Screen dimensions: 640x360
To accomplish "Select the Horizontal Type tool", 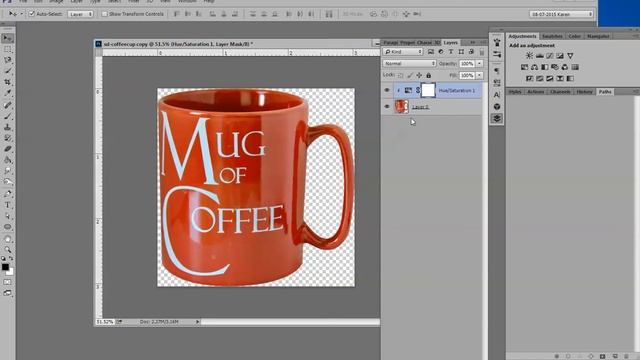I will (7, 205).
